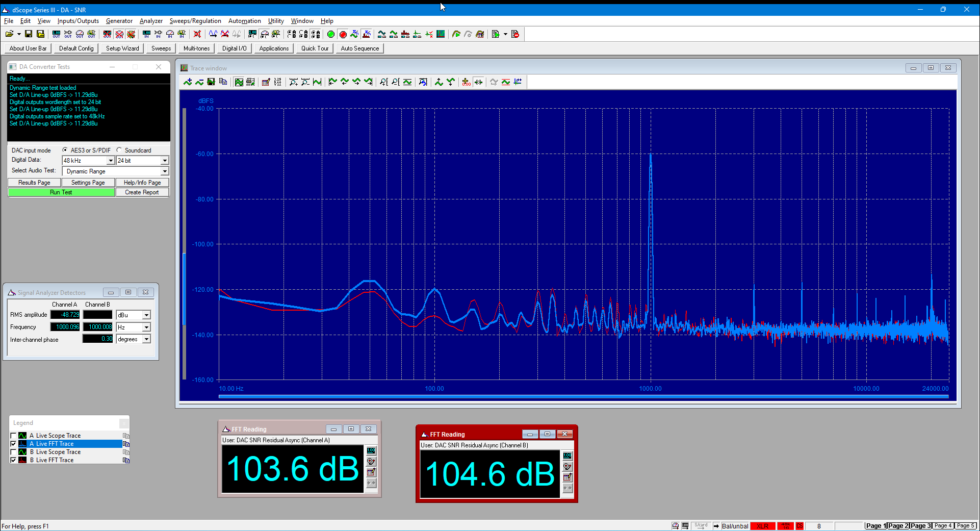This screenshot has width=980, height=531.
Task: Click the reset zoom magnifier icon
Action: click(x=423, y=82)
